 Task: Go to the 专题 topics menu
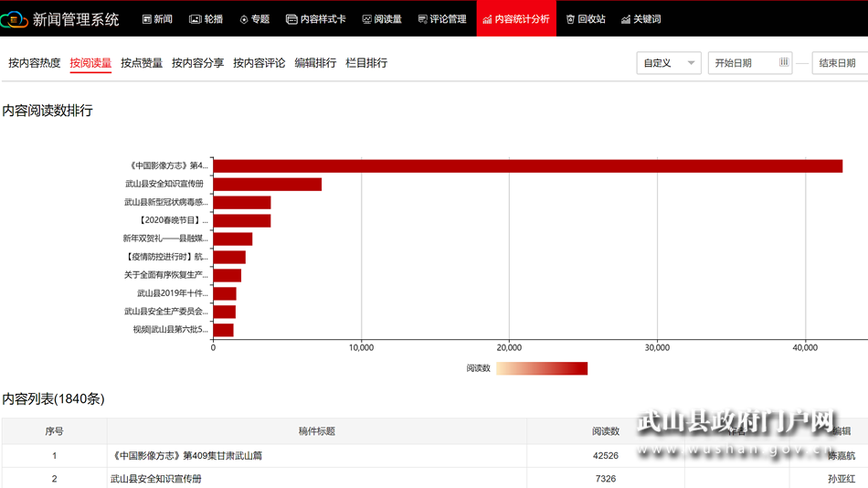pos(254,19)
